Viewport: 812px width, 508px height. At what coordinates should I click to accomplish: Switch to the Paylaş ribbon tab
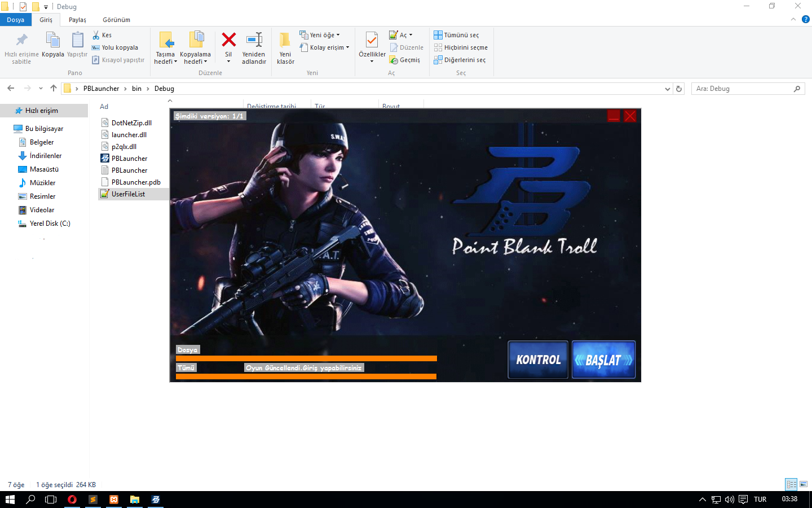click(x=77, y=20)
